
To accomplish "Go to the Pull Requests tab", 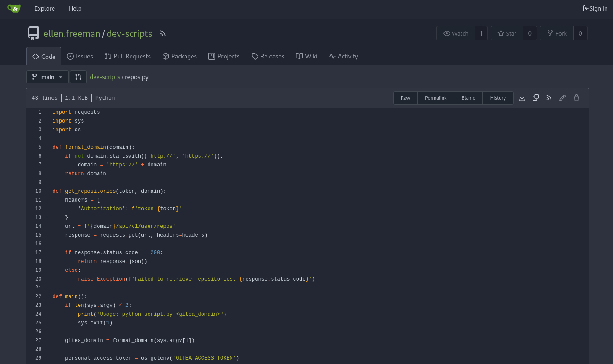I will tap(128, 56).
